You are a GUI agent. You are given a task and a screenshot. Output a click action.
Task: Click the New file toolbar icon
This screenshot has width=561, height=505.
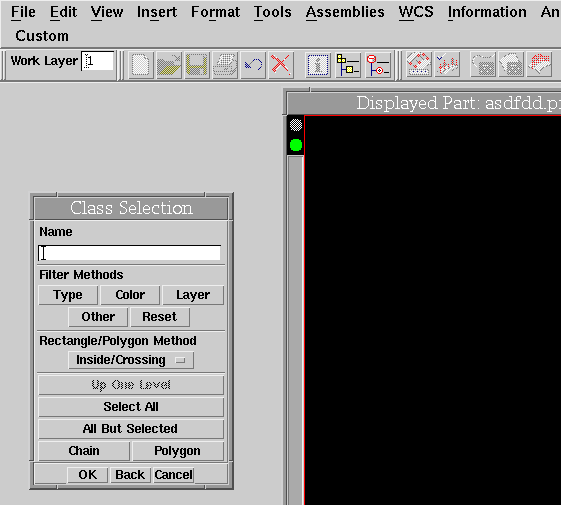pos(141,65)
